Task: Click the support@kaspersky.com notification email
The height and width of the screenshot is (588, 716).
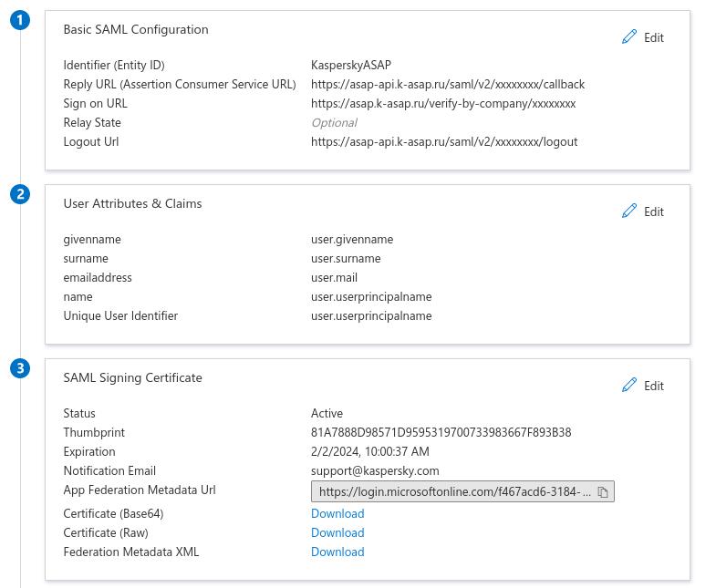Action: point(375,470)
